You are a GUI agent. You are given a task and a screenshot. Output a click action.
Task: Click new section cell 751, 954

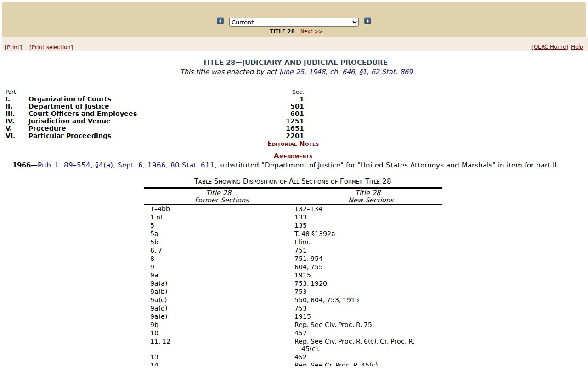click(309, 259)
